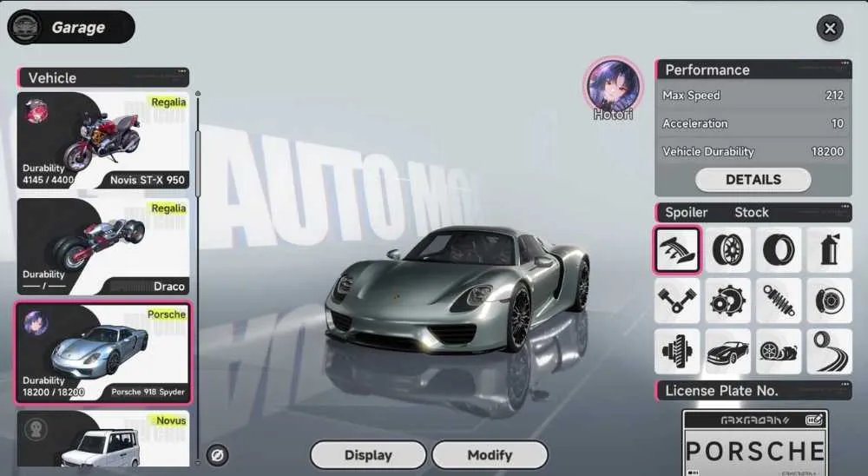Choose the tire skid tracks icon
The image size is (868, 476).
[x=829, y=351]
